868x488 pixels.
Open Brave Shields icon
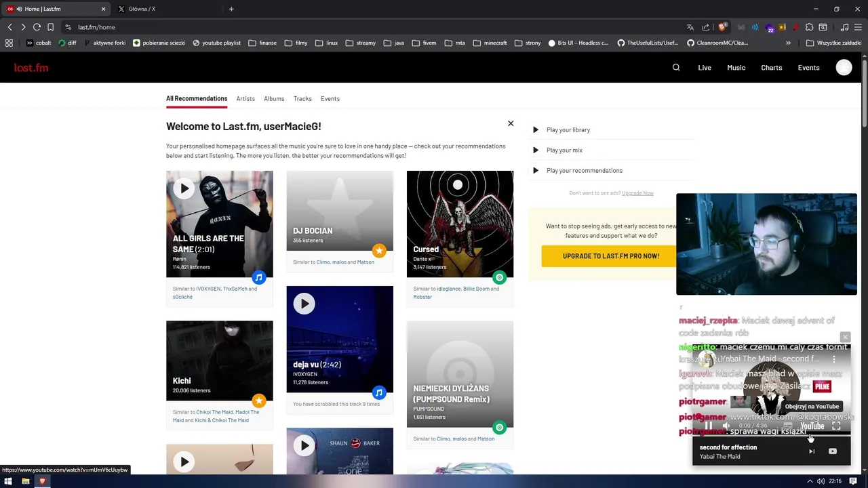click(722, 27)
